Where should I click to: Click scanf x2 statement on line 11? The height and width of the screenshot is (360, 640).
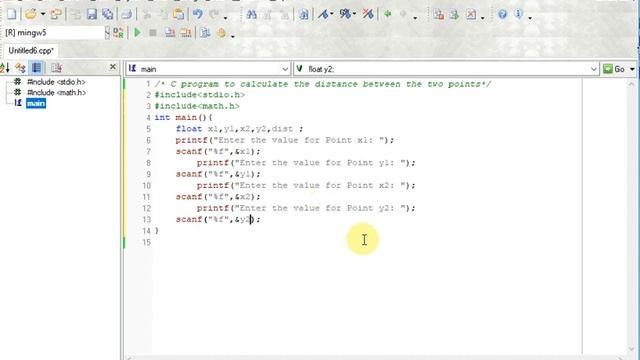[218, 197]
